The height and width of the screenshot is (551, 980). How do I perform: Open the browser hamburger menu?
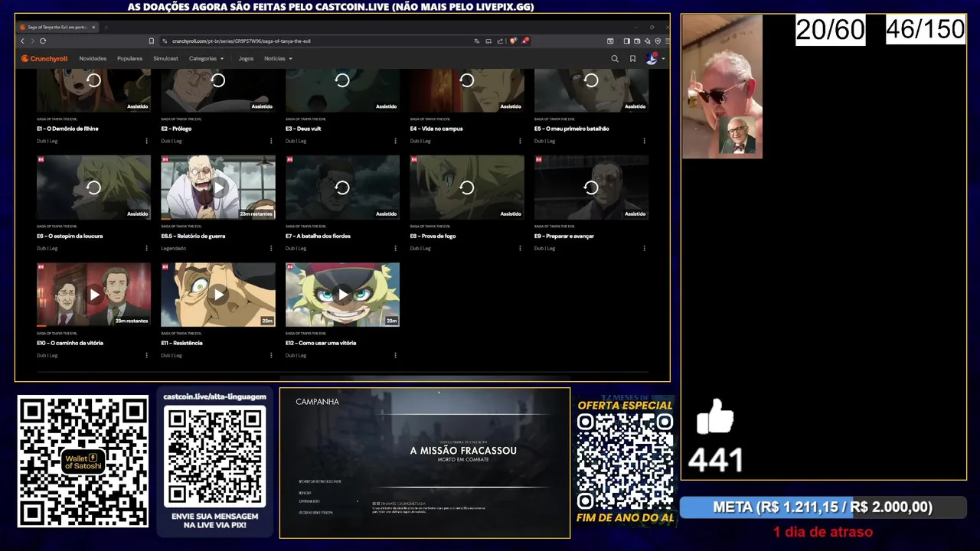[668, 41]
